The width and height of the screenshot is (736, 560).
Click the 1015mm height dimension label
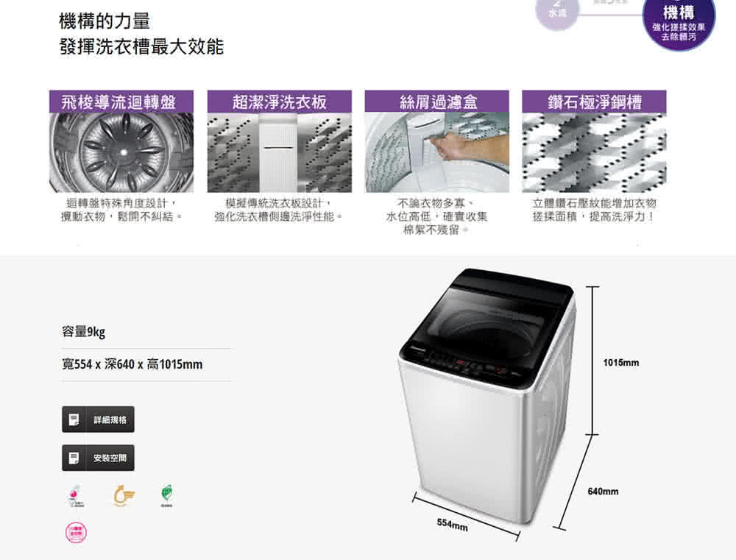coord(621,362)
